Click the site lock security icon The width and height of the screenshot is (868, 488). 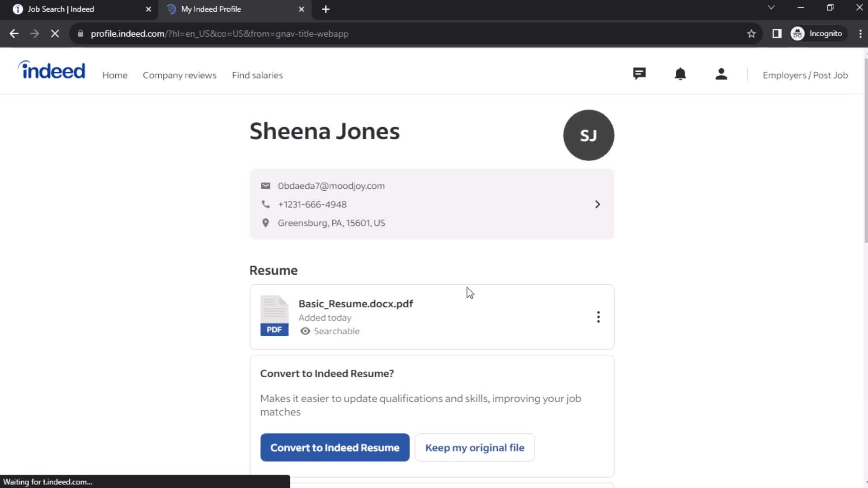coord(80,33)
